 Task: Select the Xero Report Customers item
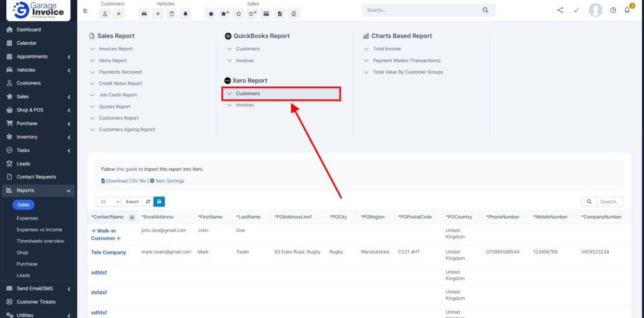(x=281, y=94)
